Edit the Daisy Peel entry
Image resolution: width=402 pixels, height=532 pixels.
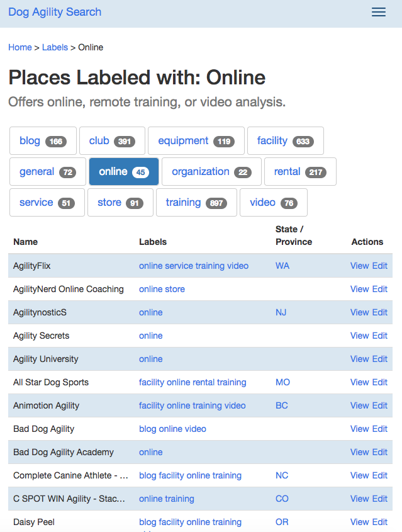379,522
